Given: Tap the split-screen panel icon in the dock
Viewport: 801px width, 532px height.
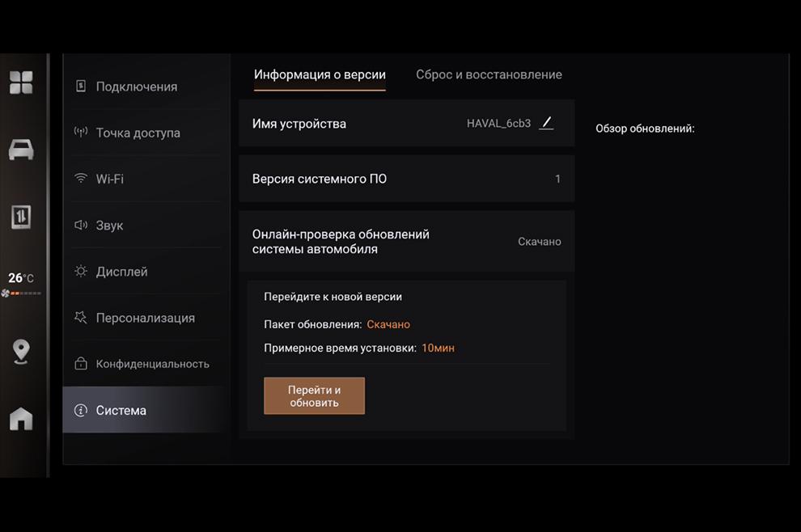Looking at the screenshot, I should (21, 217).
